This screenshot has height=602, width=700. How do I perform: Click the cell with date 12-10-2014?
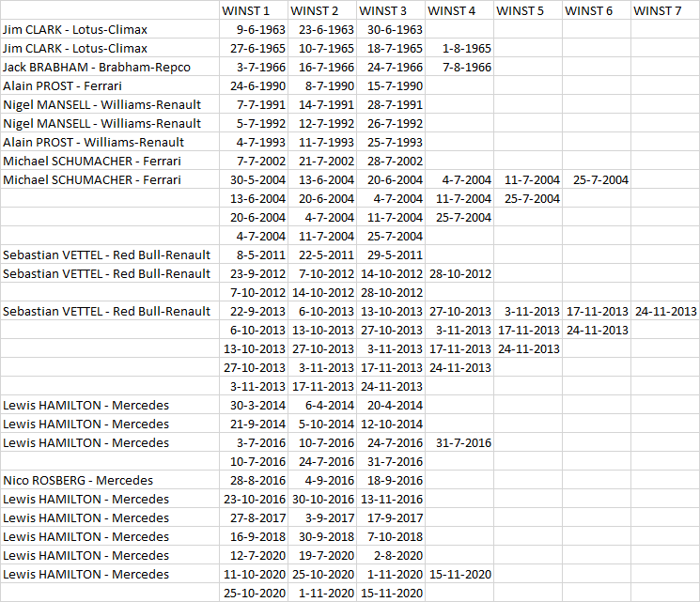pyautogui.click(x=391, y=424)
